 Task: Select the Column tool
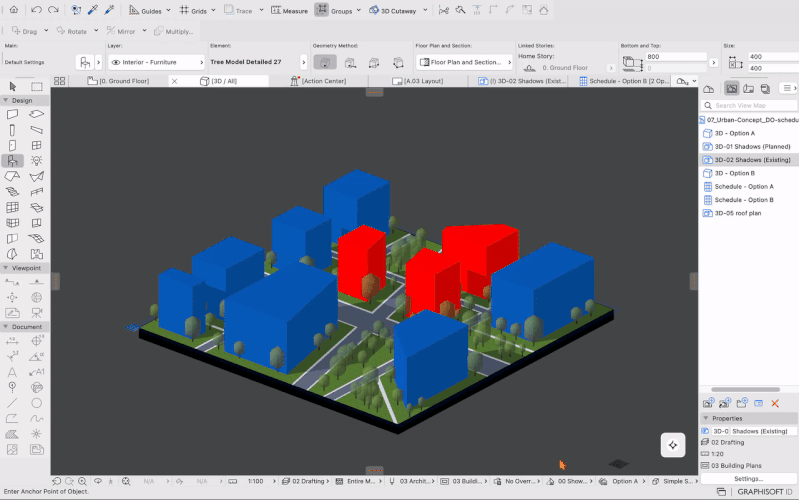pyautogui.click(x=12, y=130)
